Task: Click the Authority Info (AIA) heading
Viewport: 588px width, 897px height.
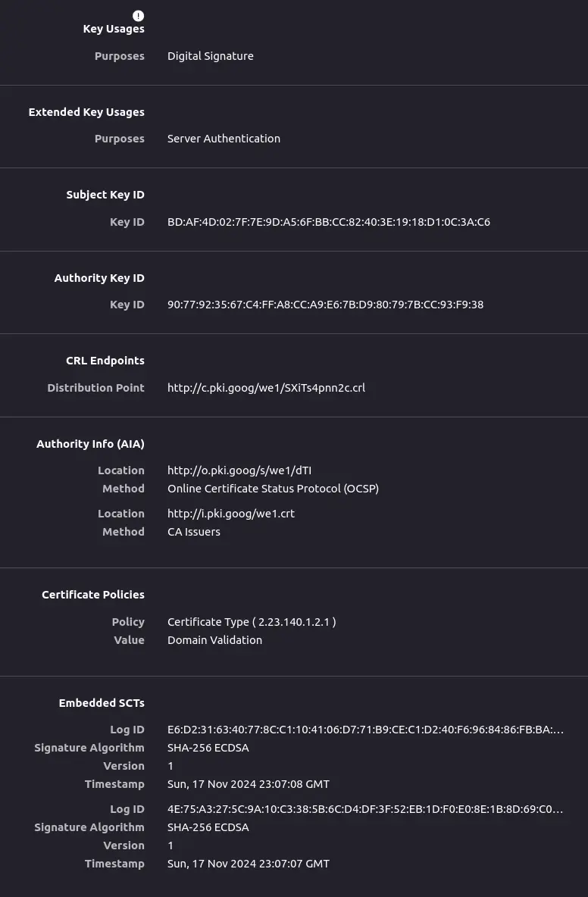Action: (90, 444)
